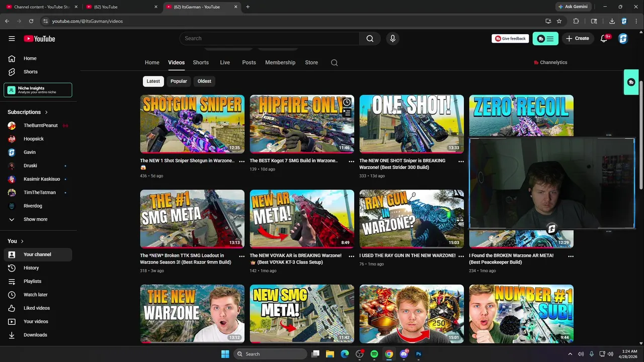
Task: Search within channel using magnifier icon
Action: click(335, 62)
